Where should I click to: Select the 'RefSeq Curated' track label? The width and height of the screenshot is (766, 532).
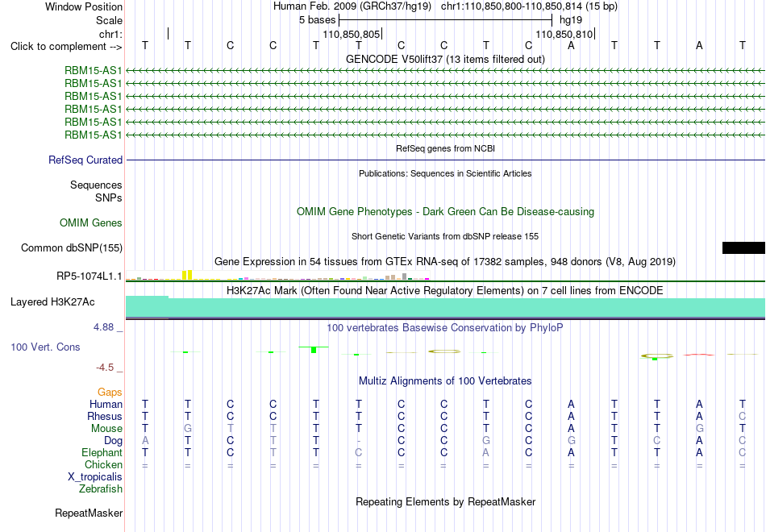click(85, 160)
